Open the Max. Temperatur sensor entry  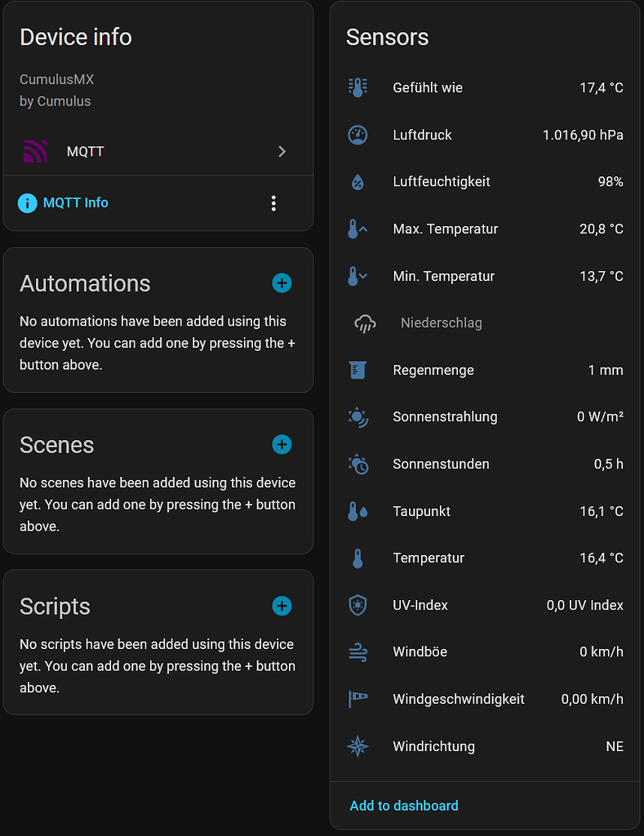point(485,229)
